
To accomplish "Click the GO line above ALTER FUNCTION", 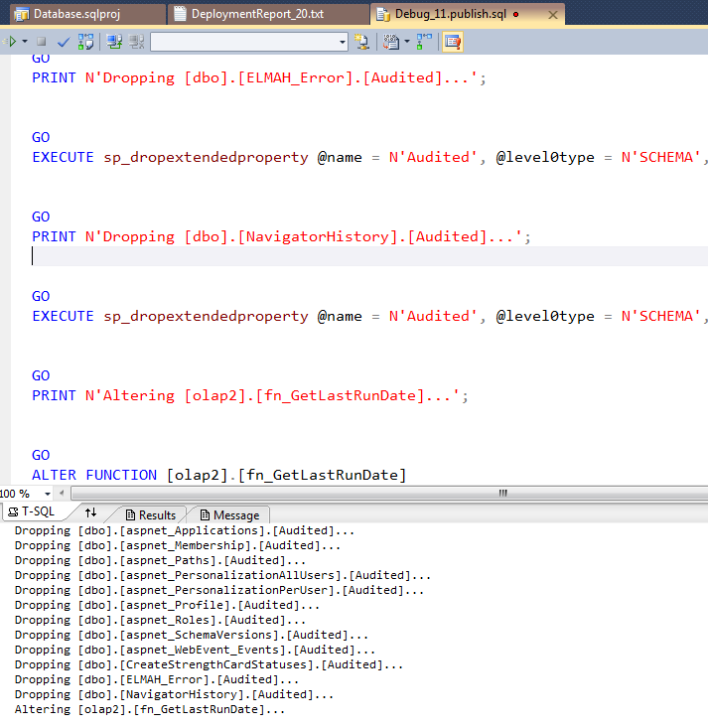I will click(x=41, y=455).
